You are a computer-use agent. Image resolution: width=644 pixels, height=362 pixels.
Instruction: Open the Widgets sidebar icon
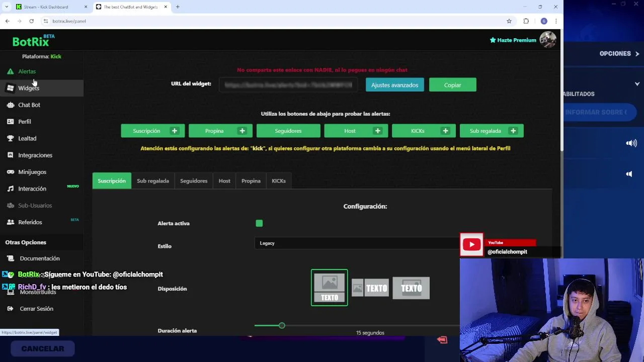[10, 88]
